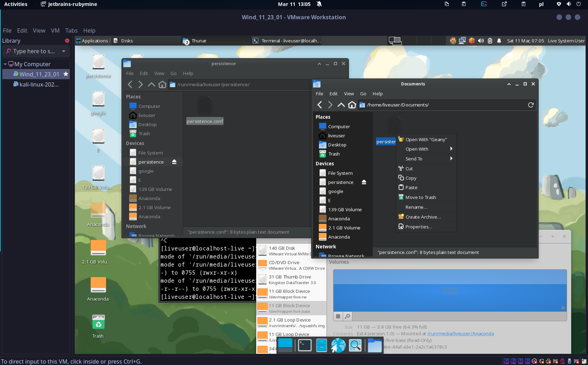Click path bar in persistence window

[x=239, y=84]
